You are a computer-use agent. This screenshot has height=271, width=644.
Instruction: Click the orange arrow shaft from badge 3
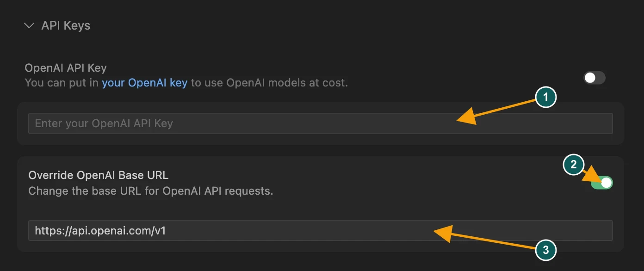(494, 241)
